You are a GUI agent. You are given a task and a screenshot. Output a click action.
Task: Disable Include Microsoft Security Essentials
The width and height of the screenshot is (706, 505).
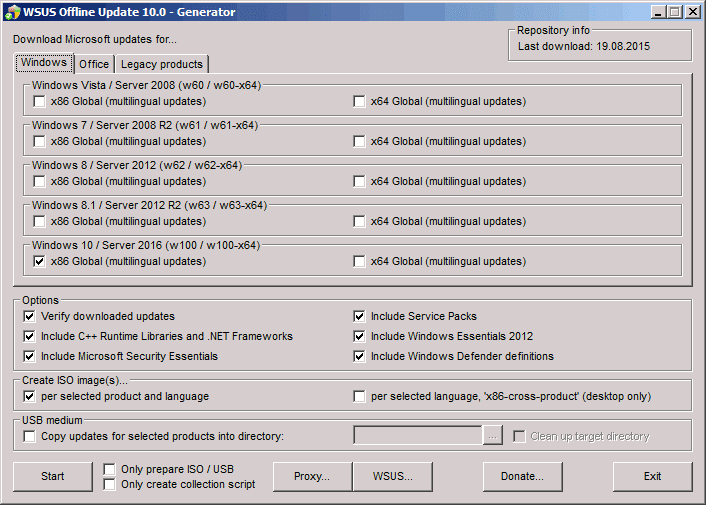(29, 356)
